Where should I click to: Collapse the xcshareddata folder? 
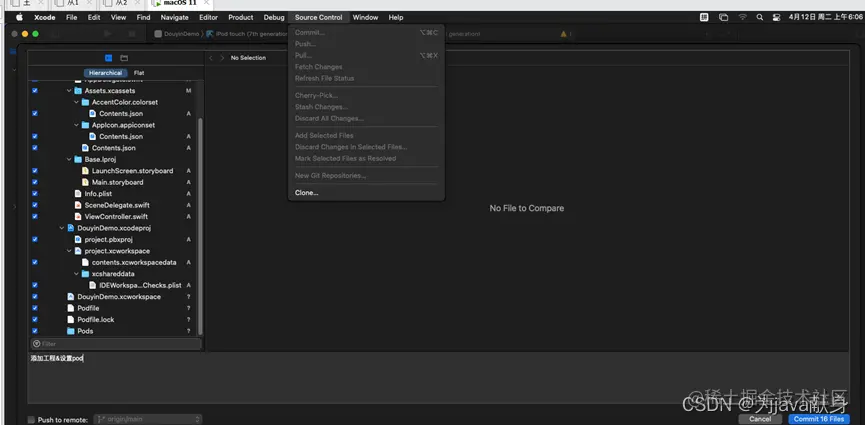click(x=76, y=274)
